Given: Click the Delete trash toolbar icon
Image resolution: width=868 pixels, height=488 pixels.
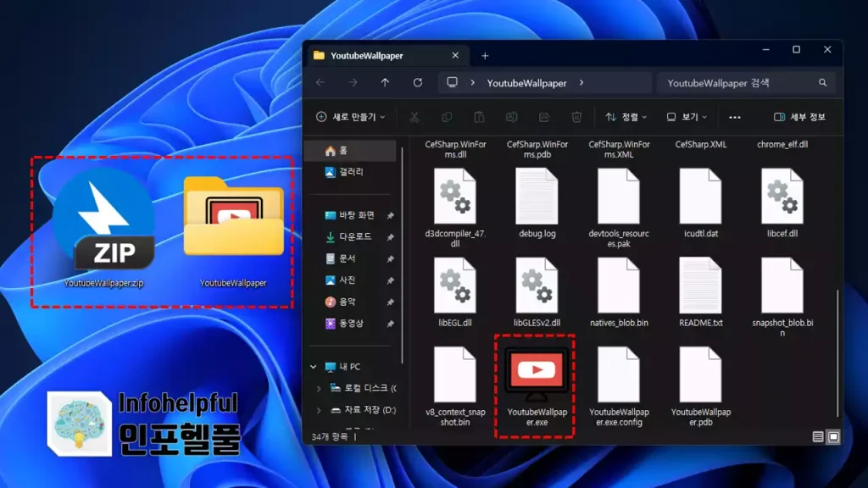Looking at the screenshot, I should click(x=576, y=117).
